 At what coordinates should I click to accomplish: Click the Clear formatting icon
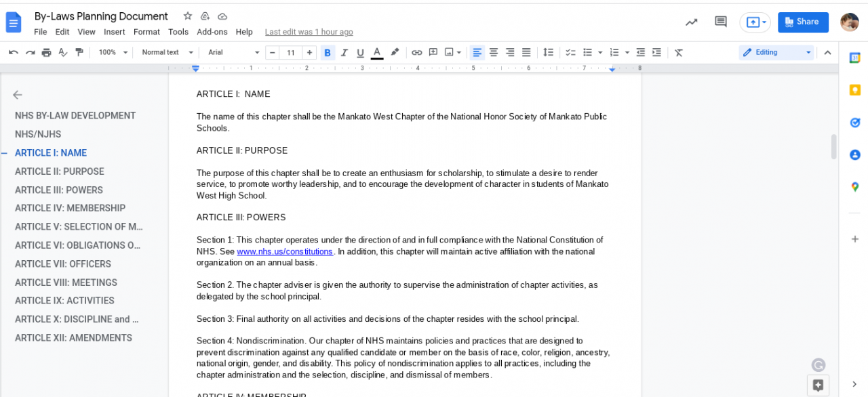coord(678,52)
